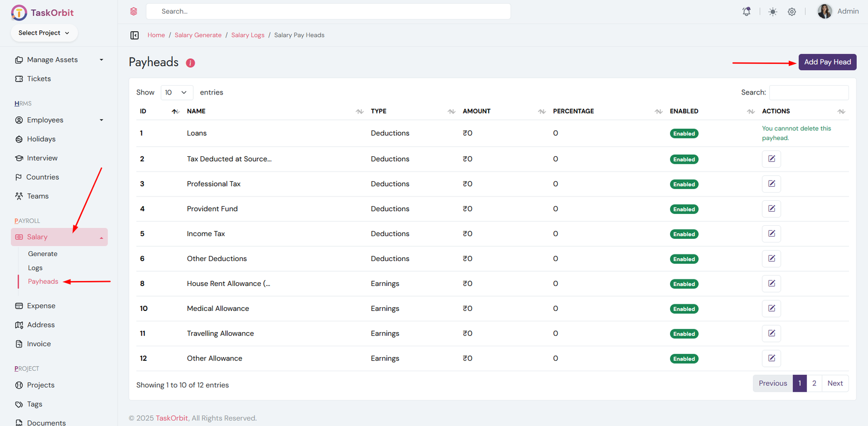868x426 pixels.
Task: Open the Holidays sidebar item
Action: coord(41,139)
